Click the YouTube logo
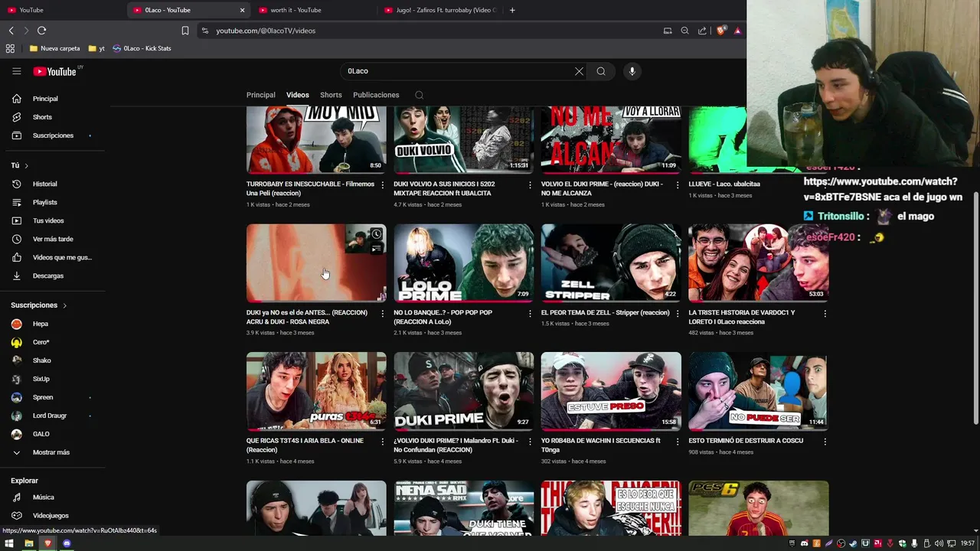The image size is (980, 551). (55, 71)
